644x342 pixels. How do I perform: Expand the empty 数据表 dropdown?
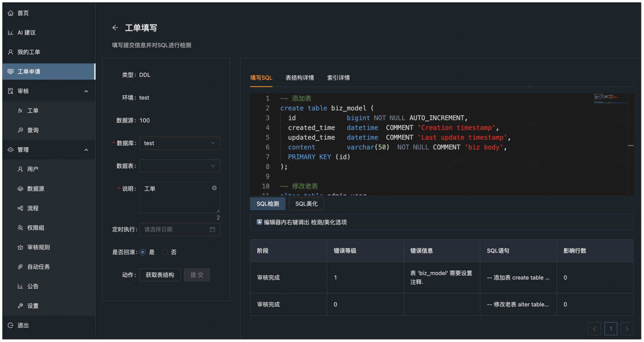[179, 166]
